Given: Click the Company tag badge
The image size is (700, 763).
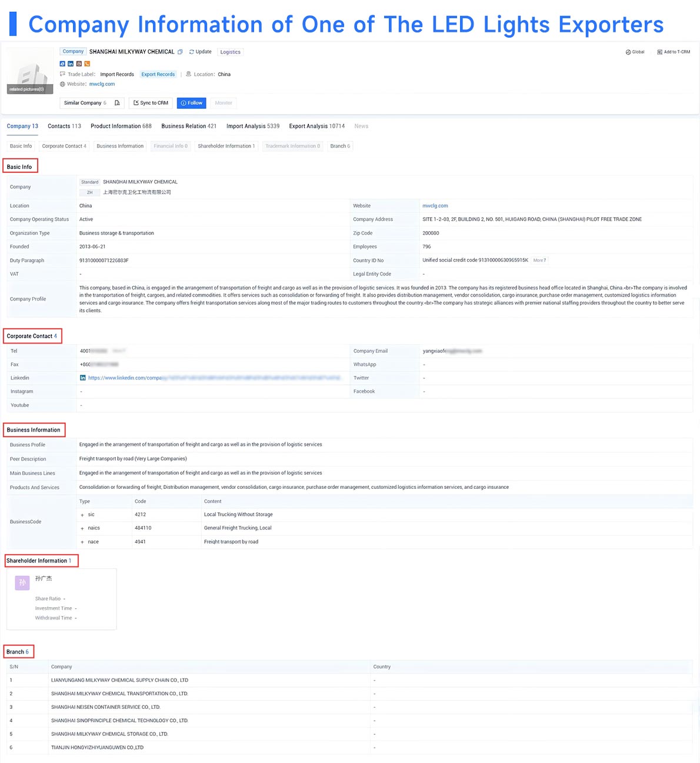Looking at the screenshot, I should (x=73, y=52).
